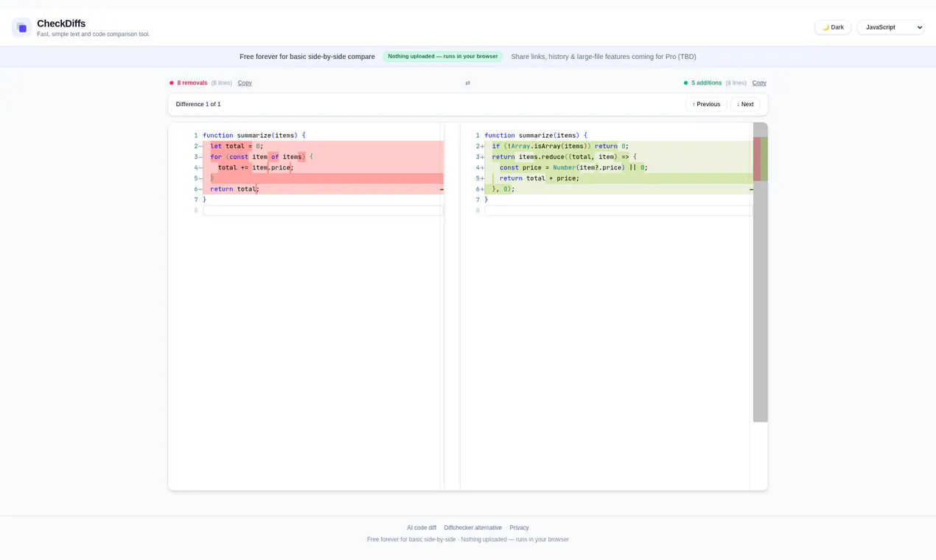Image resolution: width=936 pixels, height=560 pixels.
Task: Click the line "return items.reduce((total, item) => {"
Action: click(x=564, y=157)
